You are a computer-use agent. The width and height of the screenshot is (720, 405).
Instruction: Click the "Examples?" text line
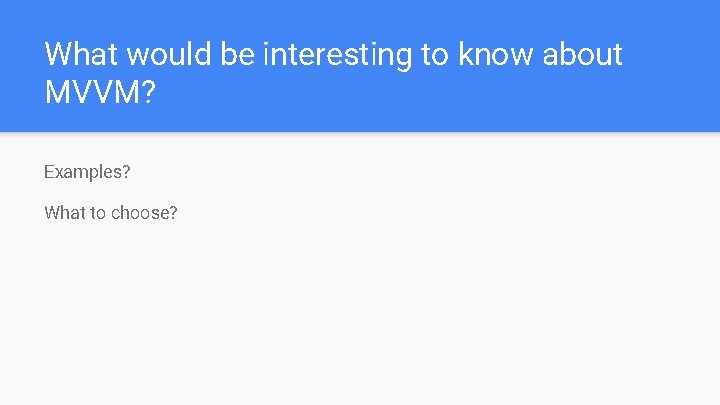87,172
